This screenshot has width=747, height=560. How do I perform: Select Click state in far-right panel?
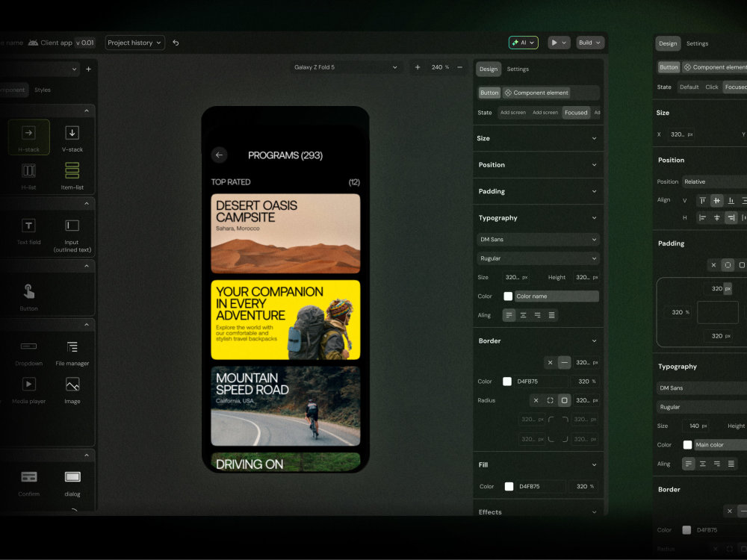(712, 87)
